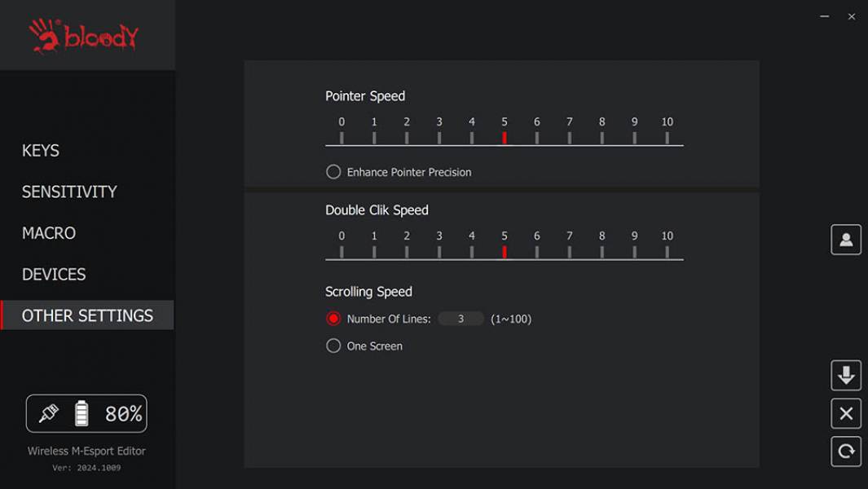Minimize the Bloody editor window
This screenshot has width=868, height=489.
pyautogui.click(x=824, y=16)
